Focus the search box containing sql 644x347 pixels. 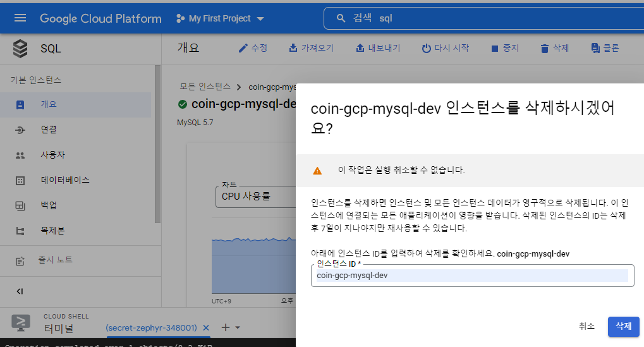(484, 18)
